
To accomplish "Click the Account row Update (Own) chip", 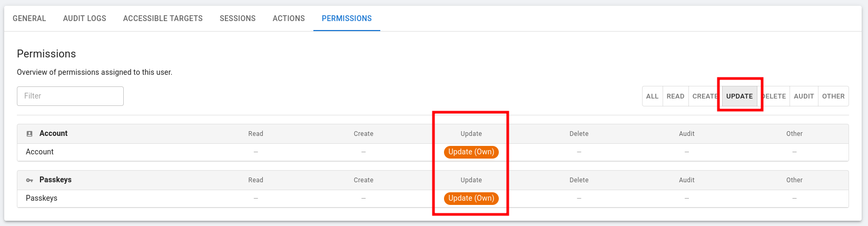I will click(x=471, y=152).
